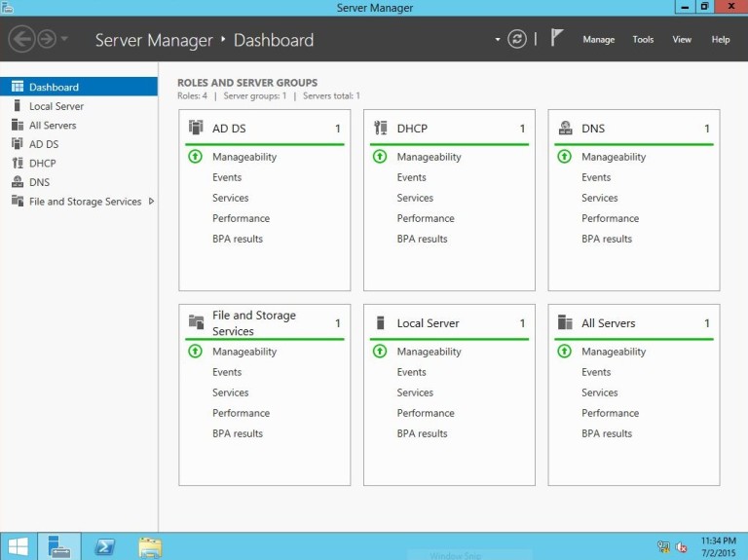Open the navigation history dropdown arrow
This screenshot has width=748, height=560.
[x=64, y=39]
